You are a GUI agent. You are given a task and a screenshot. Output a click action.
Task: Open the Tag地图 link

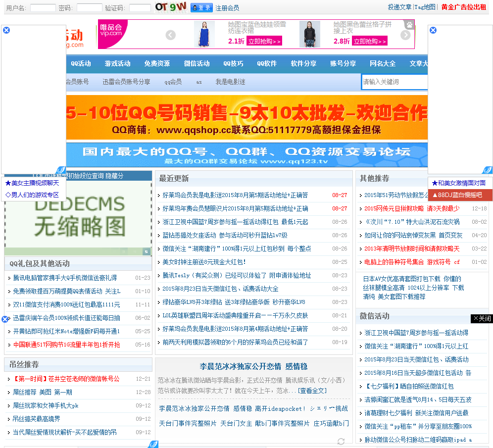point(425,7)
